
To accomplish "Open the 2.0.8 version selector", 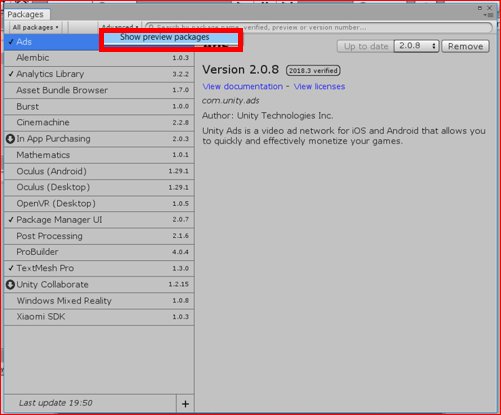I will [x=416, y=46].
